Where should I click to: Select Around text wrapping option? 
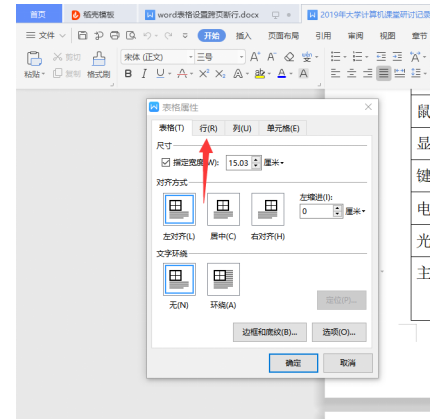tap(223, 279)
